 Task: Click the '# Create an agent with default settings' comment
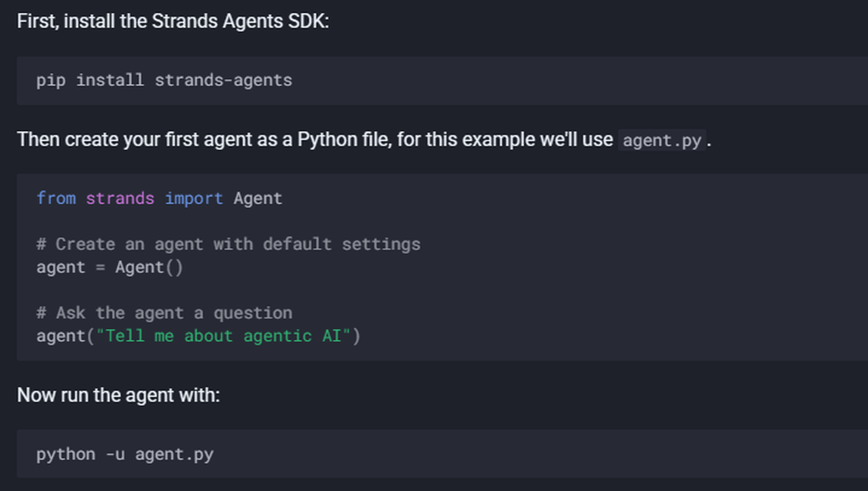point(228,244)
